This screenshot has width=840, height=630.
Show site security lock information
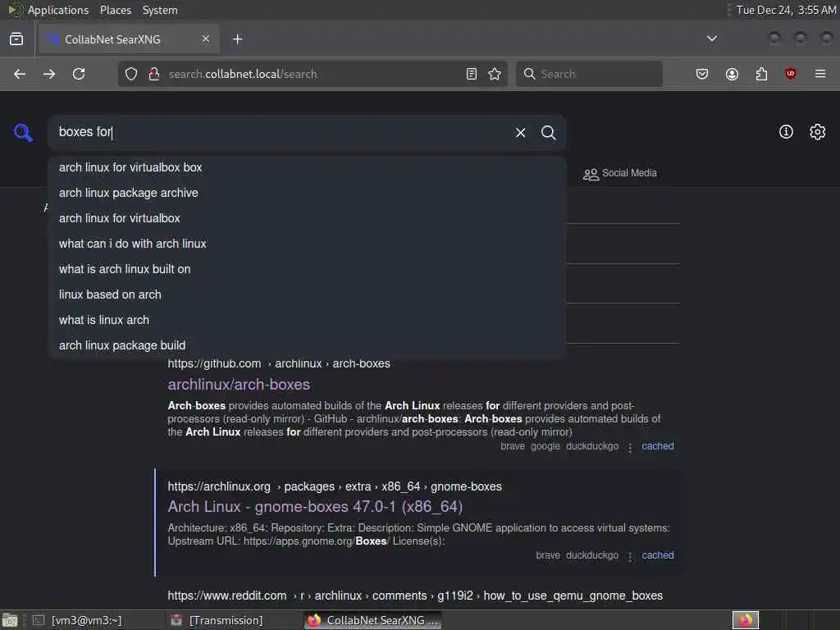point(153,74)
